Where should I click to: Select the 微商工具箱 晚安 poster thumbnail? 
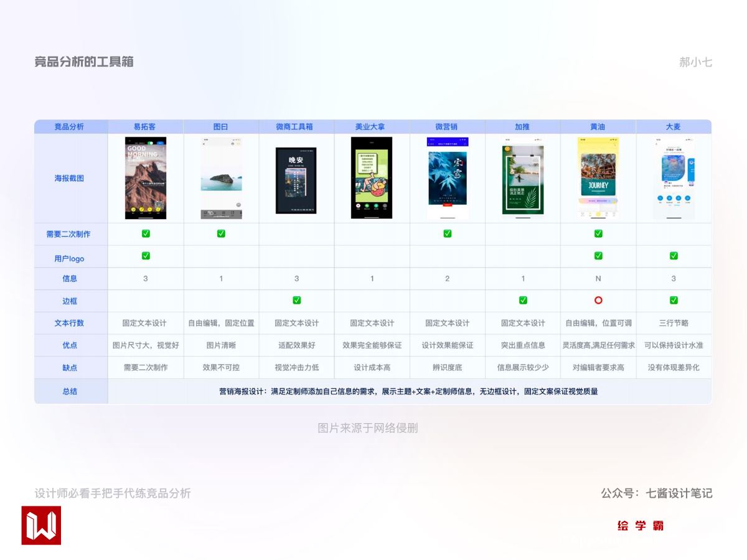[296, 180]
